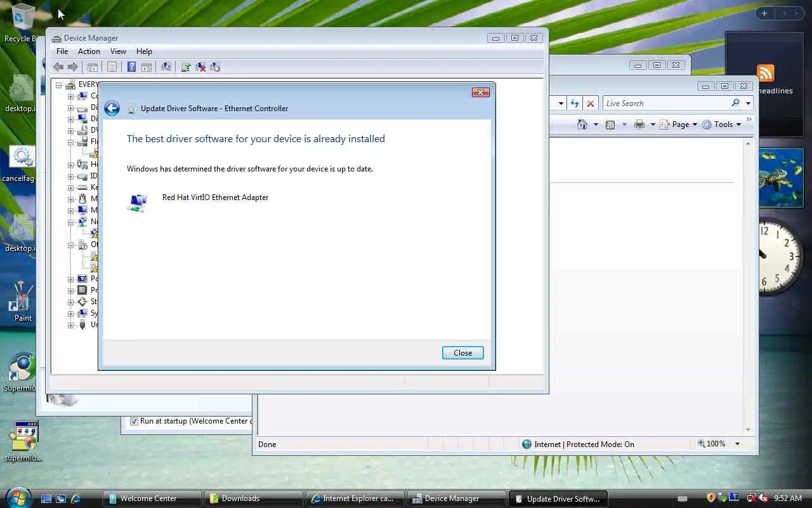The height and width of the screenshot is (508, 812).
Task: Expand the DVD drives tree node
Action: pos(71,131)
